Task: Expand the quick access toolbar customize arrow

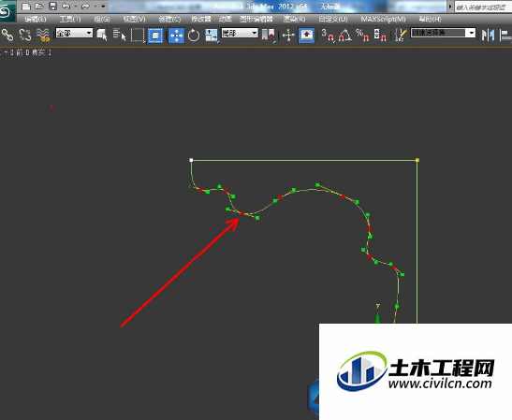Action: click(x=103, y=7)
